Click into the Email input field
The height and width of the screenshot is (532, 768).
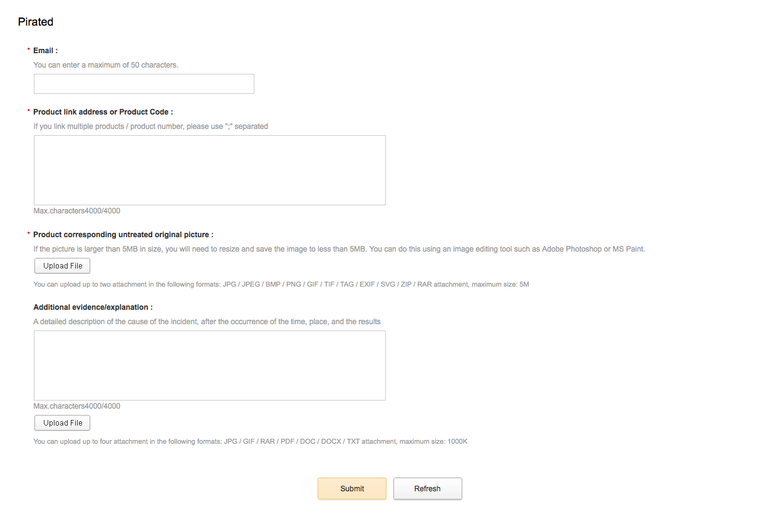[144, 84]
